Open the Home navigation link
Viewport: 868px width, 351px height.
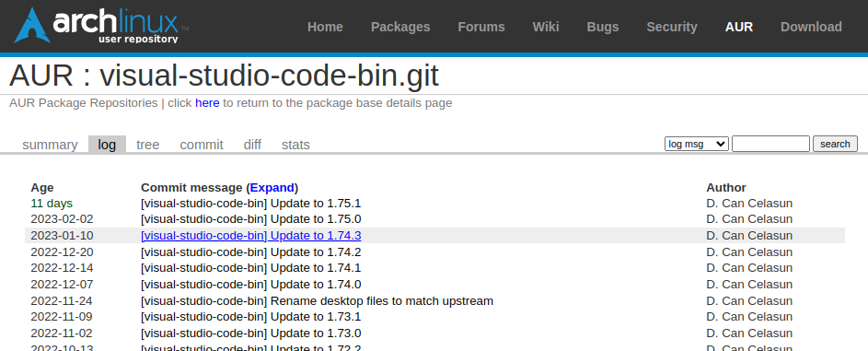325,27
